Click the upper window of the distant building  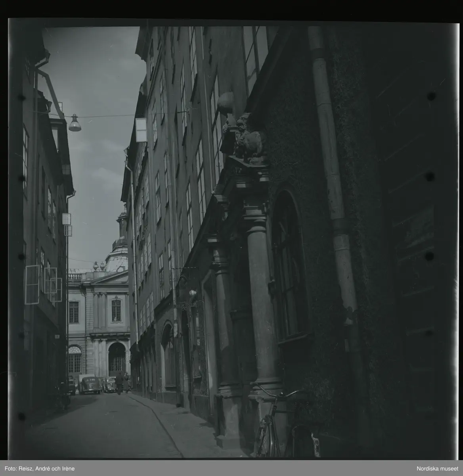[116, 311]
